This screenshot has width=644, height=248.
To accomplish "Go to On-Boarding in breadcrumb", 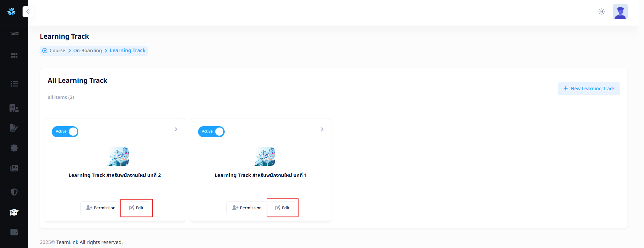I will [87, 50].
